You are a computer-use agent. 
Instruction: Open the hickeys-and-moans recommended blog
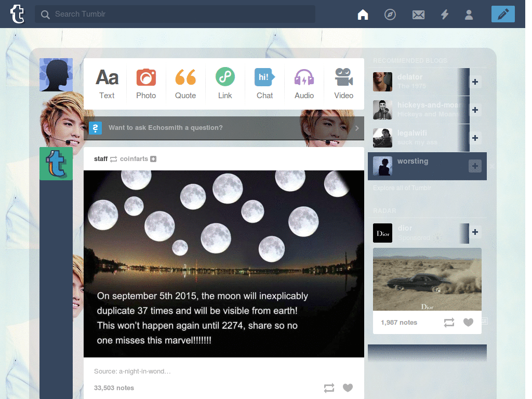pos(429,105)
